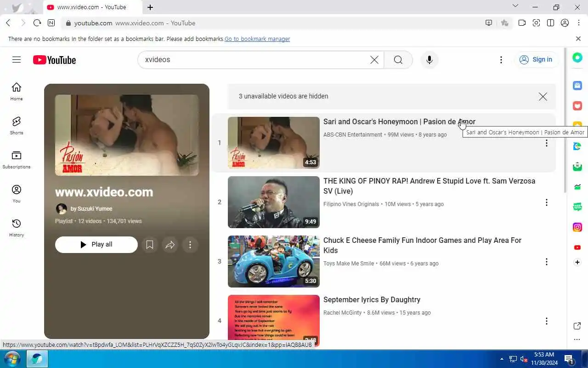Open the video recorder toolbar icon

click(522, 23)
